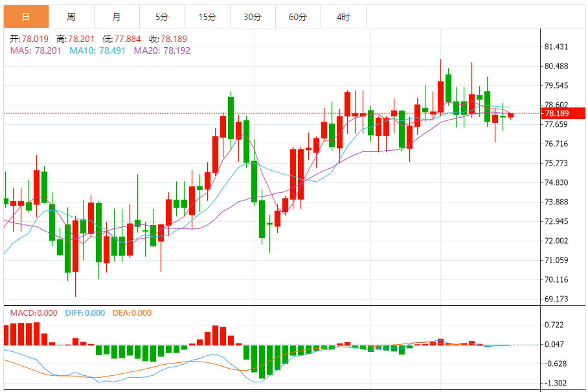Screen dimensions: 588x392
Task: Switch to the 周 weekly tab
Action: click(72, 17)
